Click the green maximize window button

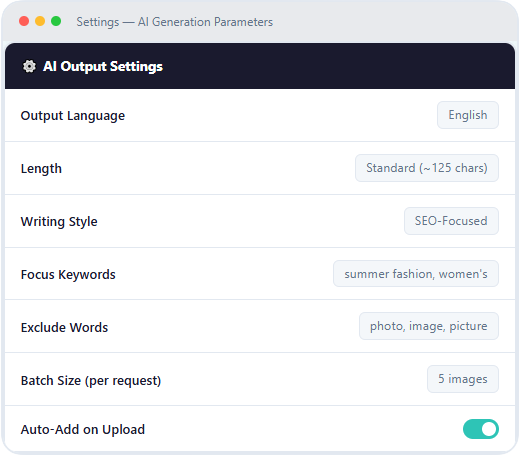(x=56, y=21)
